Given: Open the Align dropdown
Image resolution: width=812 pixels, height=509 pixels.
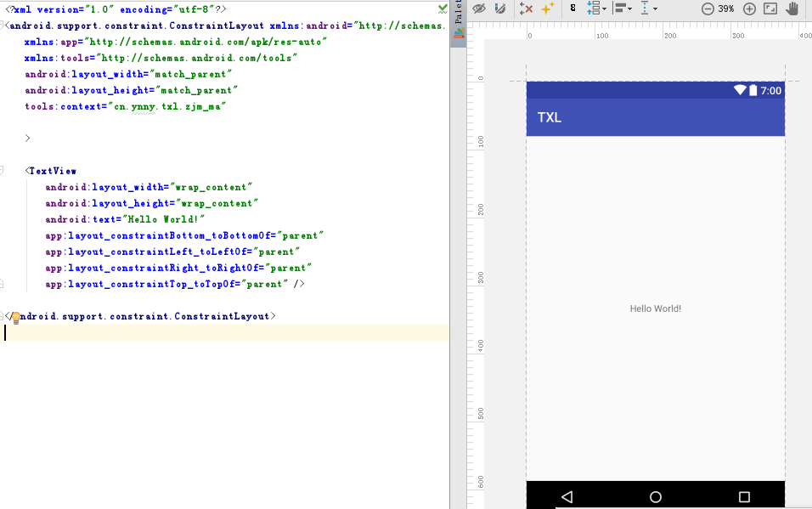Looking at the screenshot, I should 623,8.
